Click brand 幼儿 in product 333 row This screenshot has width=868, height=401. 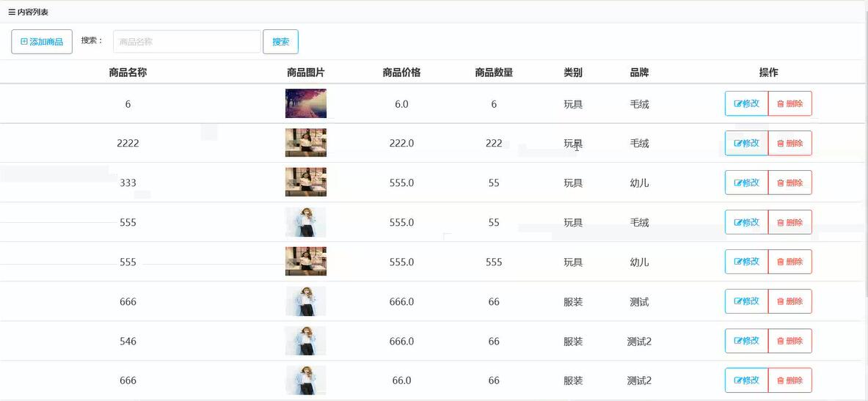click(639, 183)
